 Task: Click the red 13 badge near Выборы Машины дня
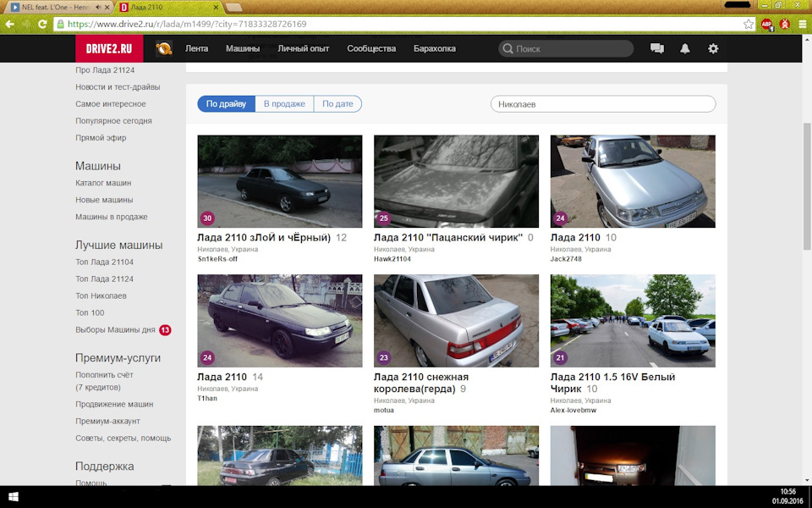coord(165,329)
